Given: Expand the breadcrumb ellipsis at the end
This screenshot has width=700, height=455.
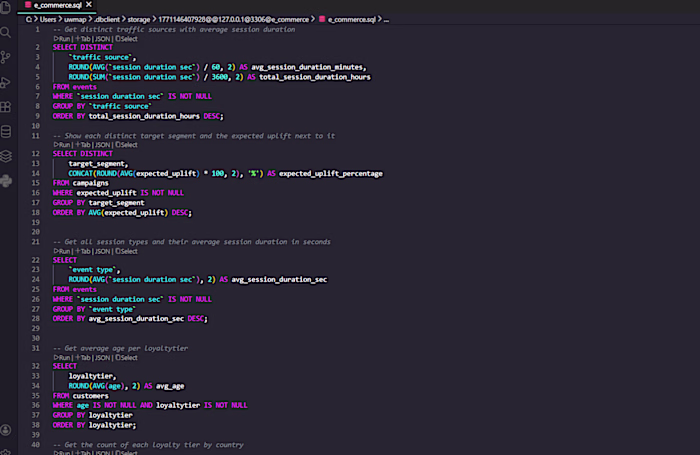Looking at the screenshot, I should [386, 19].
